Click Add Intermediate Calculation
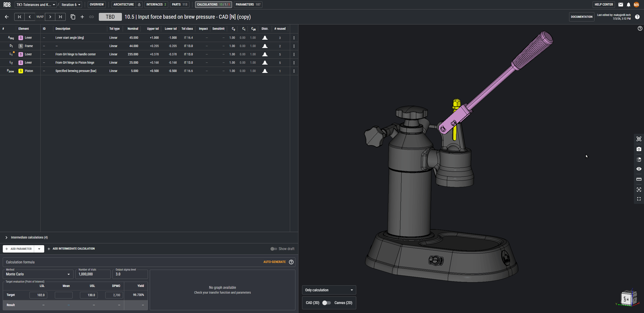The image size is (644, 313). 71,249
